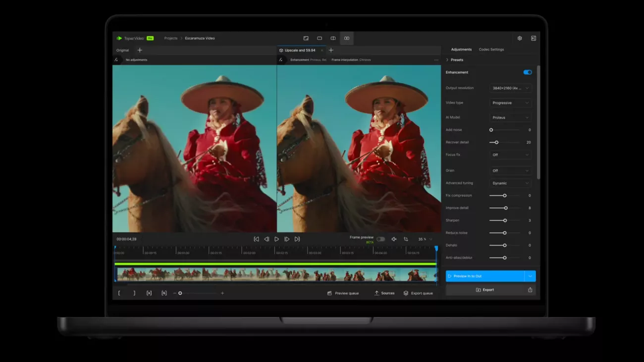The image size is (644, 362).
Task: Open the settings gear icon
Action: point(520,38)
